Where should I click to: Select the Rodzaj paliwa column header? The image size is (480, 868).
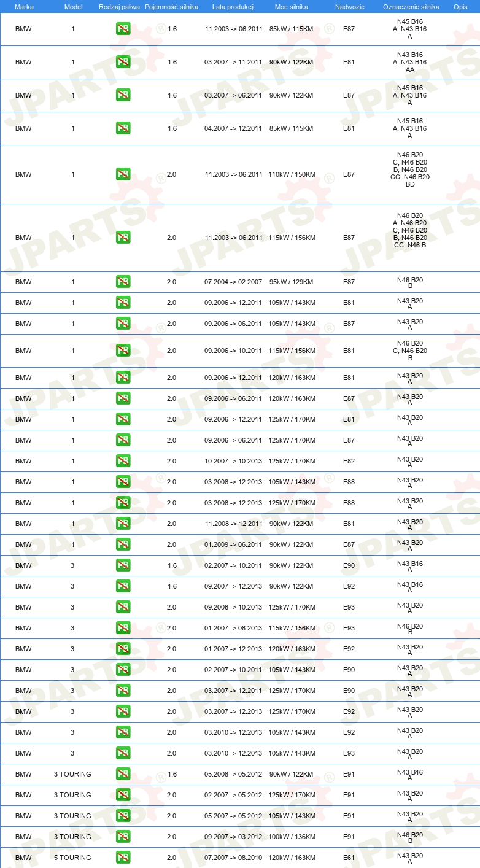(x=119, y=6)
